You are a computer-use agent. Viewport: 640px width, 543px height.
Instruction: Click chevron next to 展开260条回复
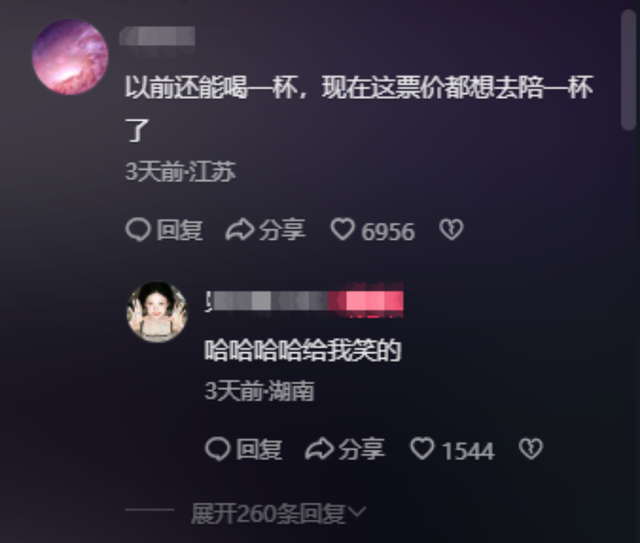pos(357,512)
